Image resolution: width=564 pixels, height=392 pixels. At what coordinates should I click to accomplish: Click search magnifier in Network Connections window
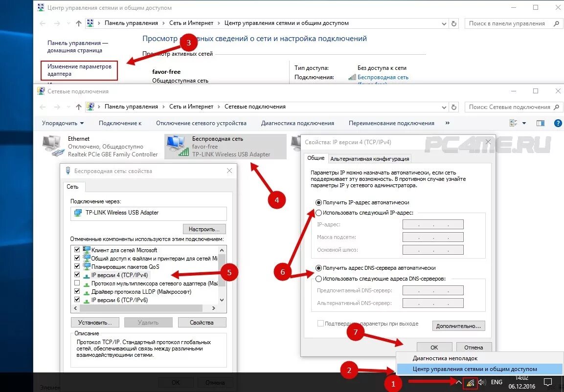(x=557, y=107)
